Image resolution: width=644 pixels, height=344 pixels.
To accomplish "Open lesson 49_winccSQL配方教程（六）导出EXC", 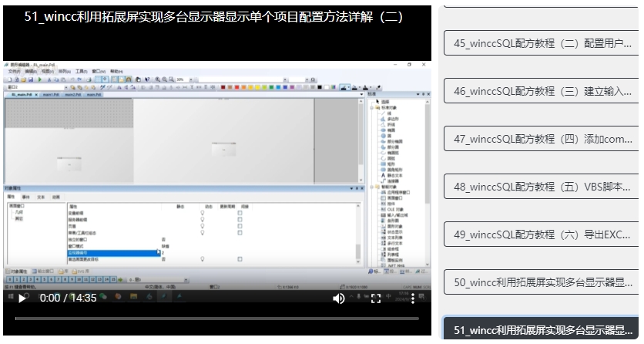I will pos(542,234).
